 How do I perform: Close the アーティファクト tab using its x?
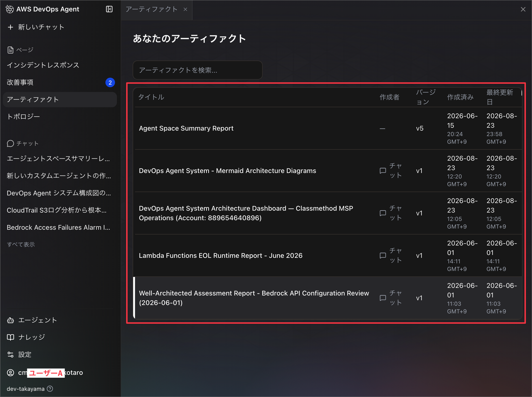[x=185, y=9]
